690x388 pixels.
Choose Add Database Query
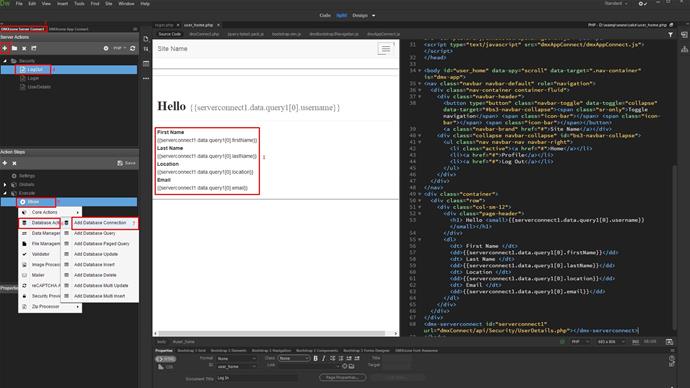(100, 233)
